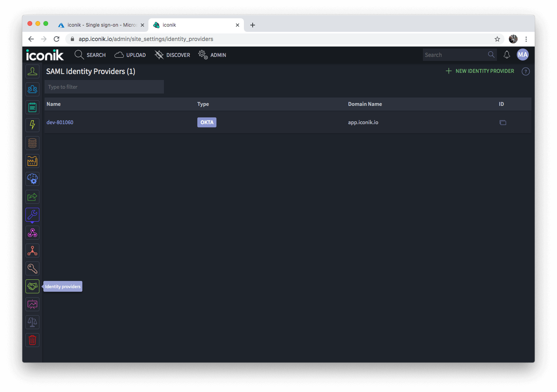Open the dev-801060 provider
The height and width of the screenshot is (392, 557).
coord(60,122)
